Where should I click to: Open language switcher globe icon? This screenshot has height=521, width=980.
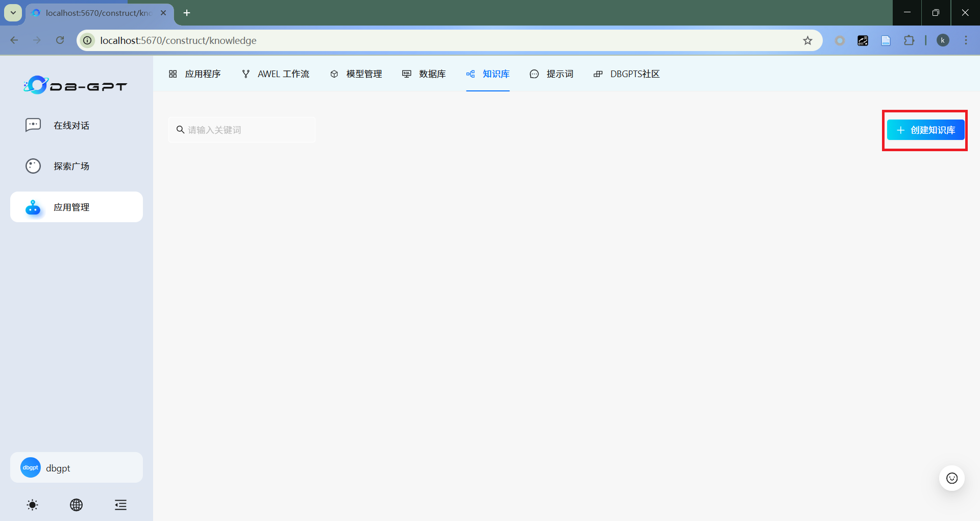click(x=76, y=505)
